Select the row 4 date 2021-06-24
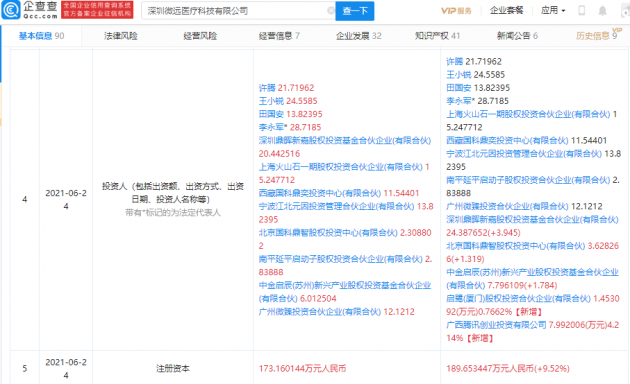The width and height of the screenshot is (630, 384). click(66, 200)
